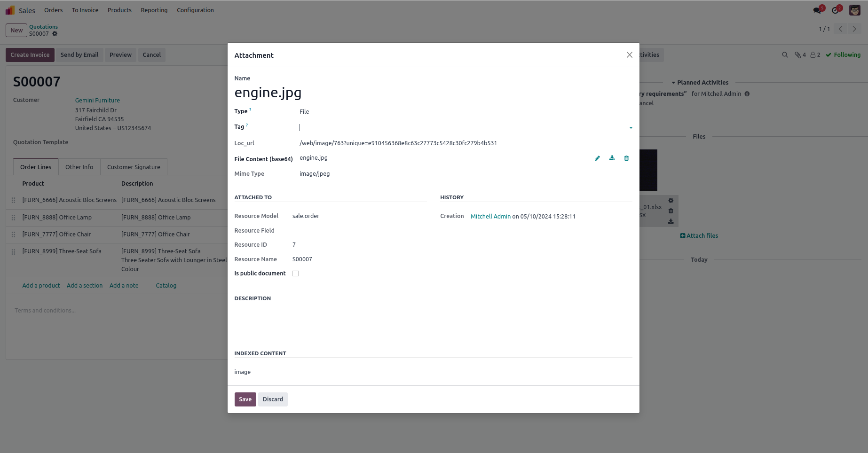Collapse the Planned Activities section

pyautogui.click(x=700, y=83)
